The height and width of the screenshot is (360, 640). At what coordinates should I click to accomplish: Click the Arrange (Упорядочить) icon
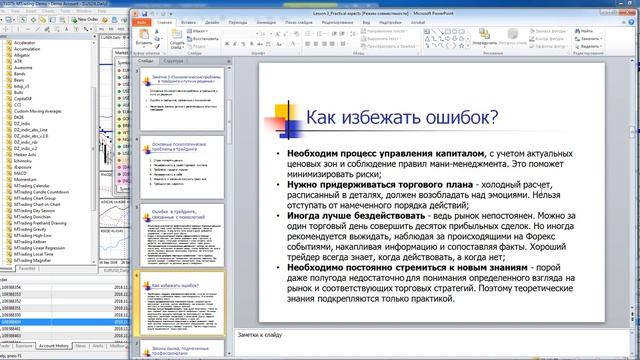tap(484, 35)
